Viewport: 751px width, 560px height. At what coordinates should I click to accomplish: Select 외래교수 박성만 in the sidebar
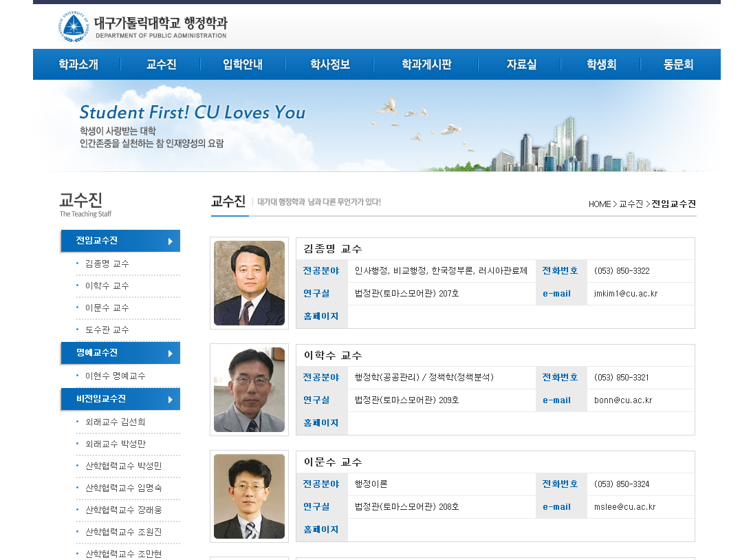116,444
